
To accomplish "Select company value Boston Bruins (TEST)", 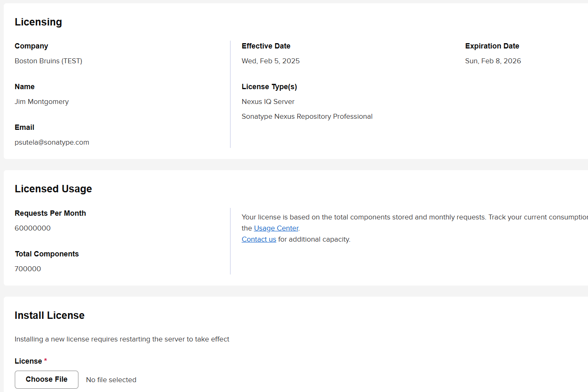I will point(48,61).
